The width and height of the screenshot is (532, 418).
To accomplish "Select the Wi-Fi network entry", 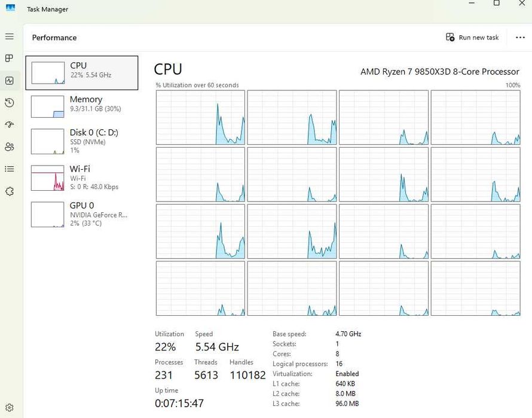I will 82,178.
